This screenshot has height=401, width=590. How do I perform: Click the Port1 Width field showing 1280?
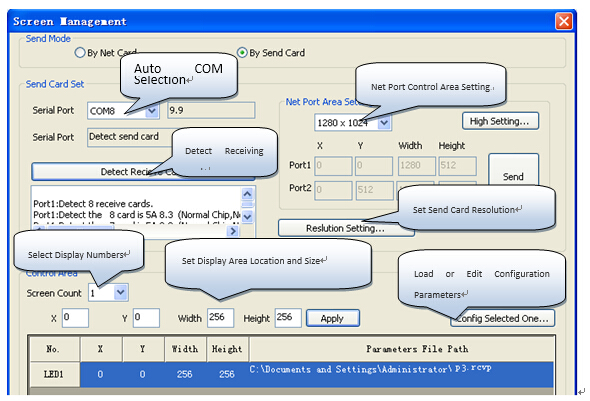417,166
